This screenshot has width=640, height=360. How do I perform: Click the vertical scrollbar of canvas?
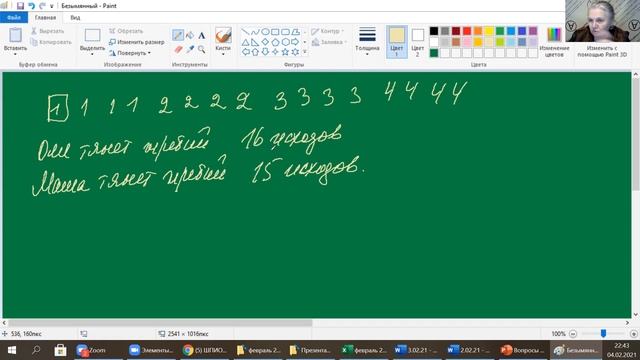click(636, 135)
